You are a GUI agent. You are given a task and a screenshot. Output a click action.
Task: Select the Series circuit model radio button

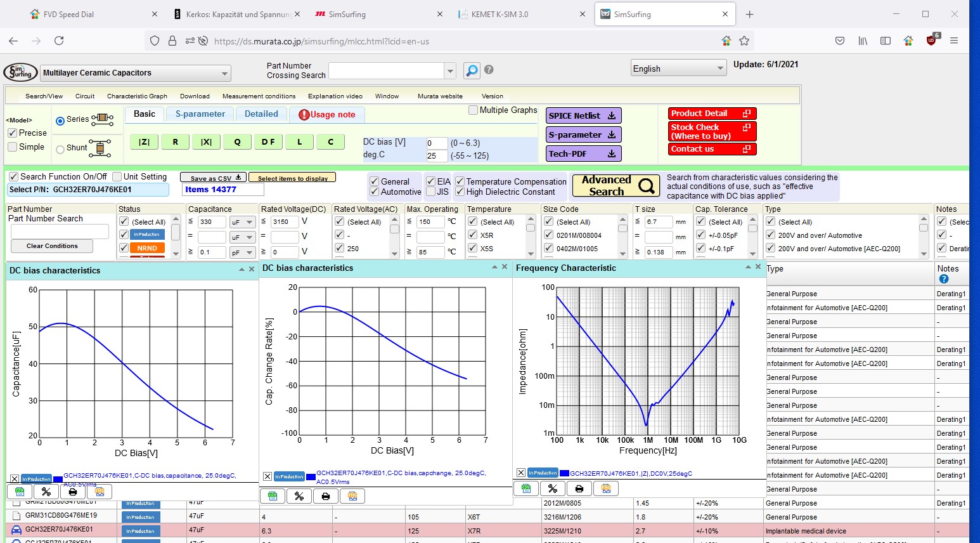(60, 121)
